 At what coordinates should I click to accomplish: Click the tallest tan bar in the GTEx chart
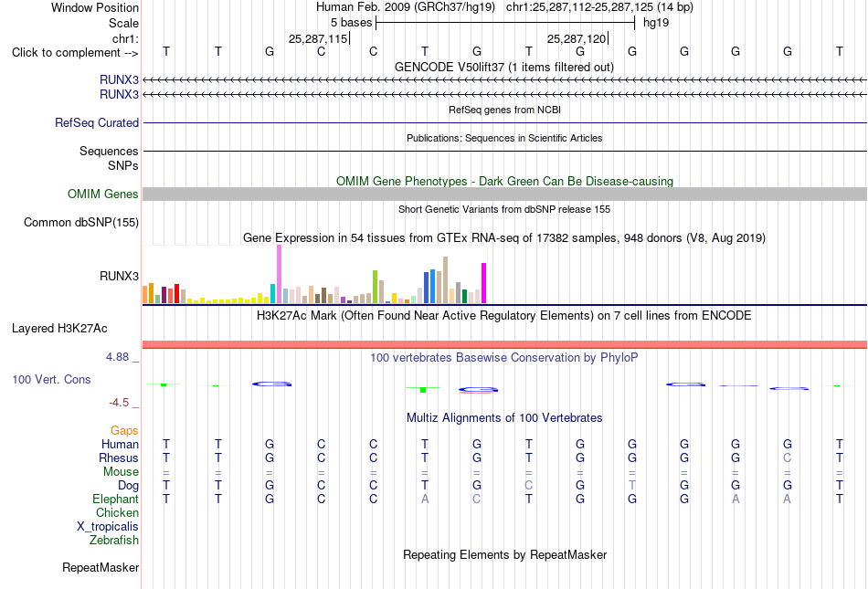445,279
